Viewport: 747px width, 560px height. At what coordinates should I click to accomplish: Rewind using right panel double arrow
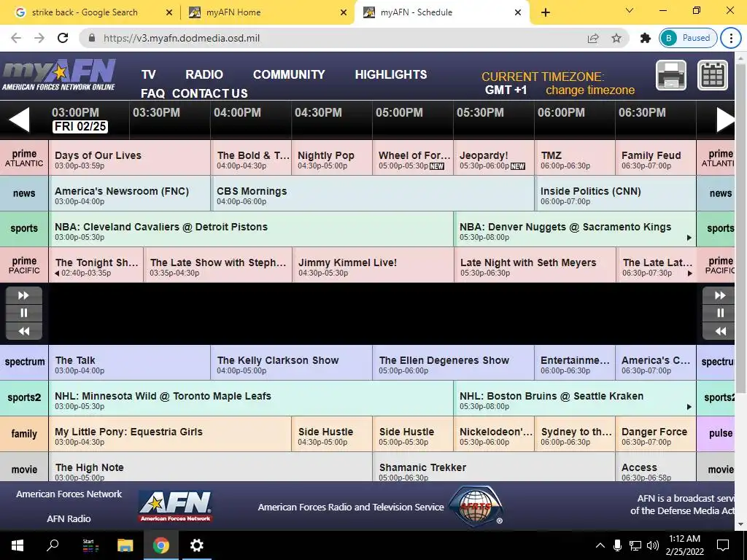click(719, 331)
